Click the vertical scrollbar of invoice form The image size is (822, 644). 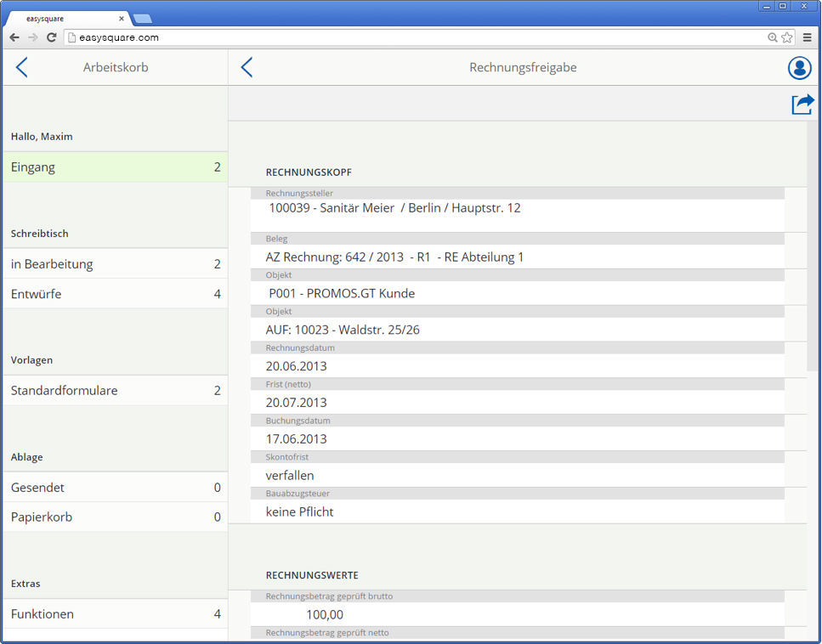click(x=813, y=246)
